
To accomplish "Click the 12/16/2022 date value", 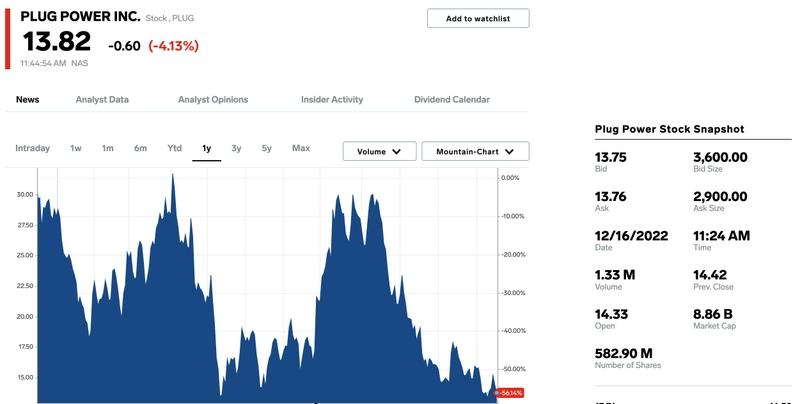I will click(x=631, y=236).
